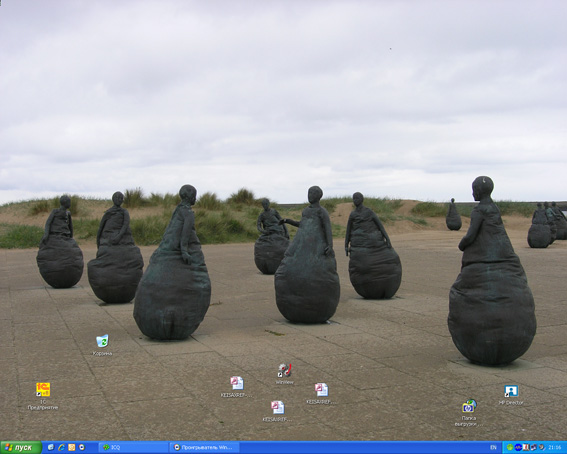
Task: Click the red and white tray icon
Action: click(x=526, y=447)
